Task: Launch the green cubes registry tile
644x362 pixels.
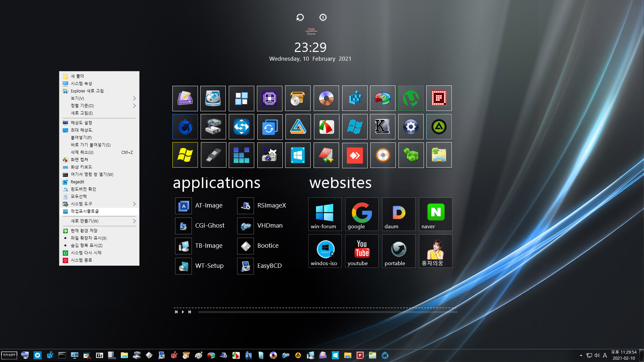Action: point(411,155)
